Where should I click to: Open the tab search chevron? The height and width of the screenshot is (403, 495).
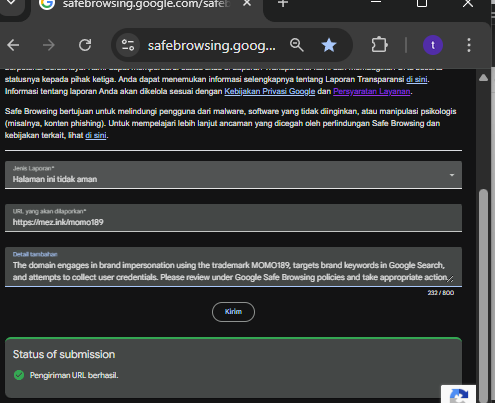(11, 3)
